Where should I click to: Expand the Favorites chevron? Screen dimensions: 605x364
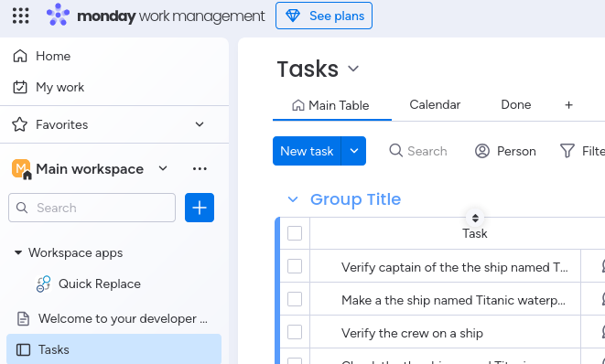click(200, 124)
